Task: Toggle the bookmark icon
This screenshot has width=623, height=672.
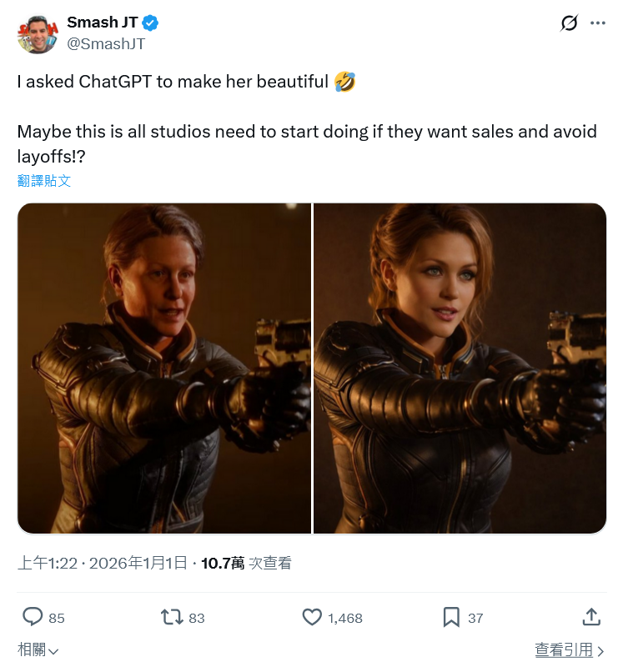Action: pos(451,617)
